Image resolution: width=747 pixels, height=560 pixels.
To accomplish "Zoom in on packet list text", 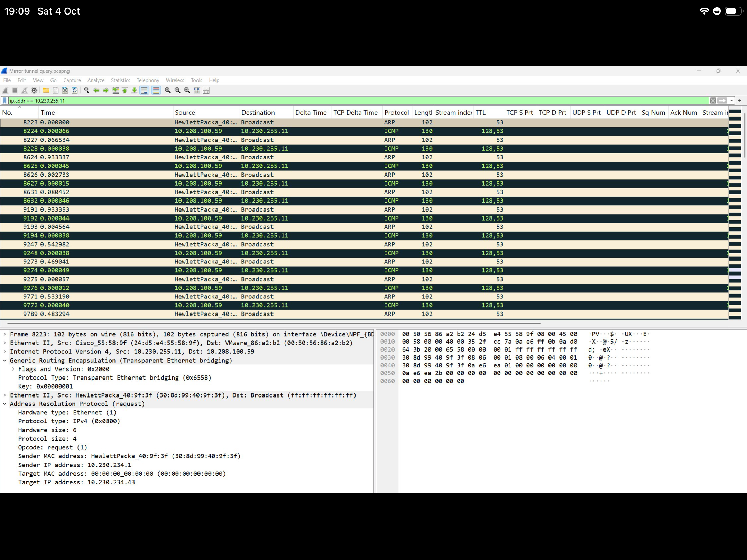I will (168, 90).
